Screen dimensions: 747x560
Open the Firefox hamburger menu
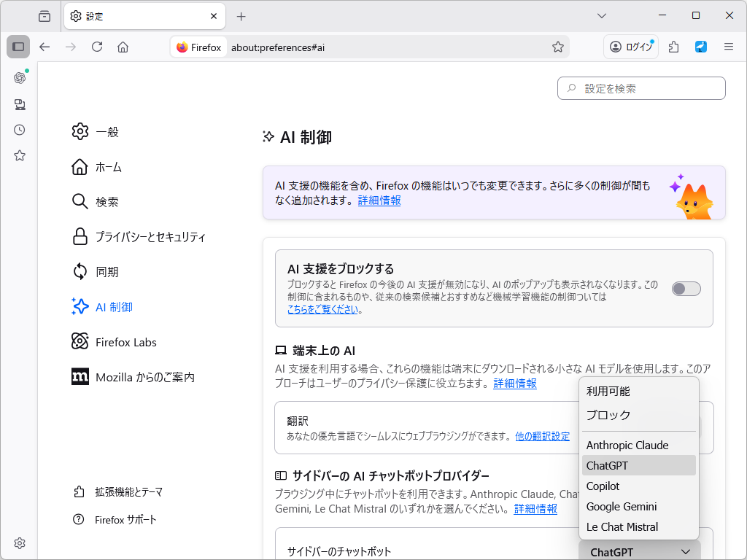coord(728,47)
